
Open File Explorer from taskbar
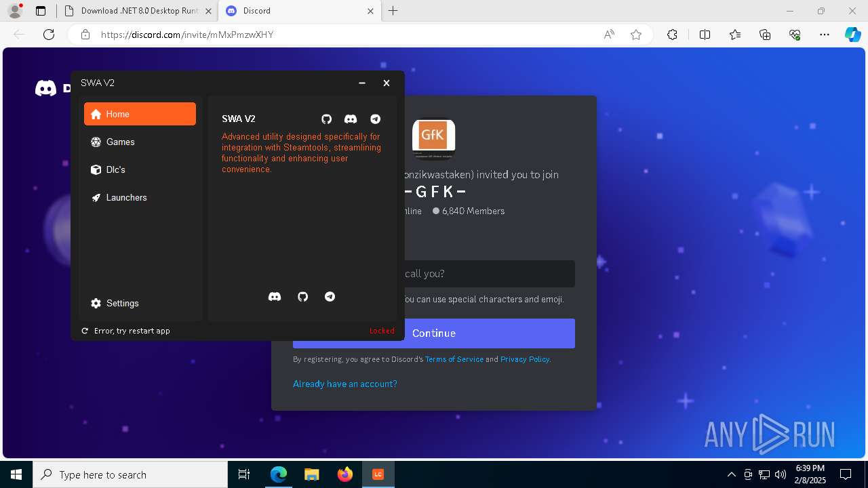(311, 474)
